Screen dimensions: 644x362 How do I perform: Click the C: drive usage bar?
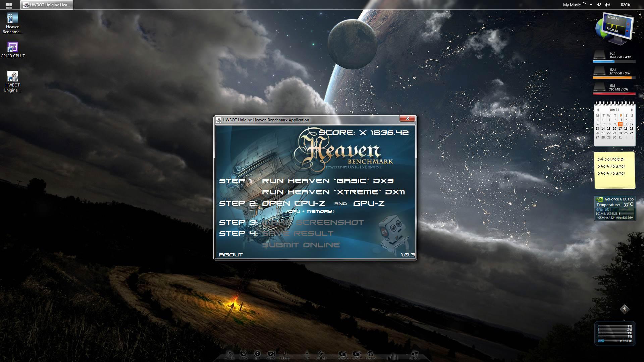click(x=614, y=62)
